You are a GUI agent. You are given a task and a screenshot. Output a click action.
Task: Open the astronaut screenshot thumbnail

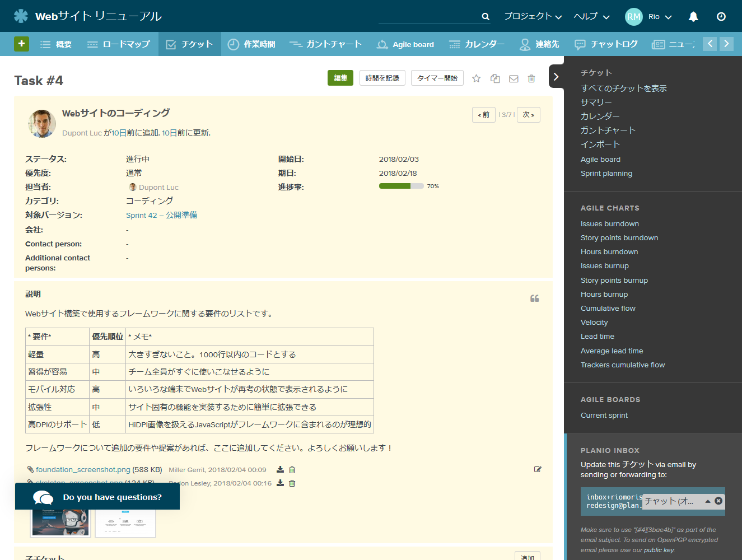60,522
